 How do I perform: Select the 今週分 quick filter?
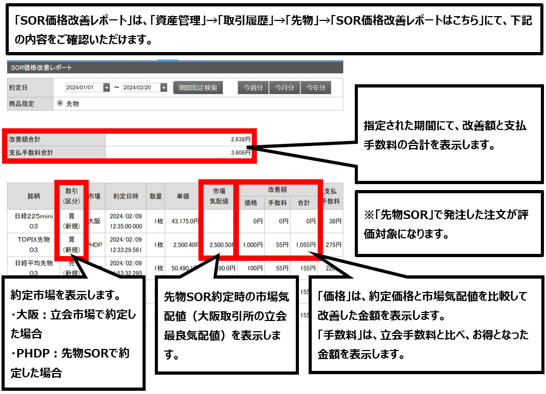coord(253,88)
